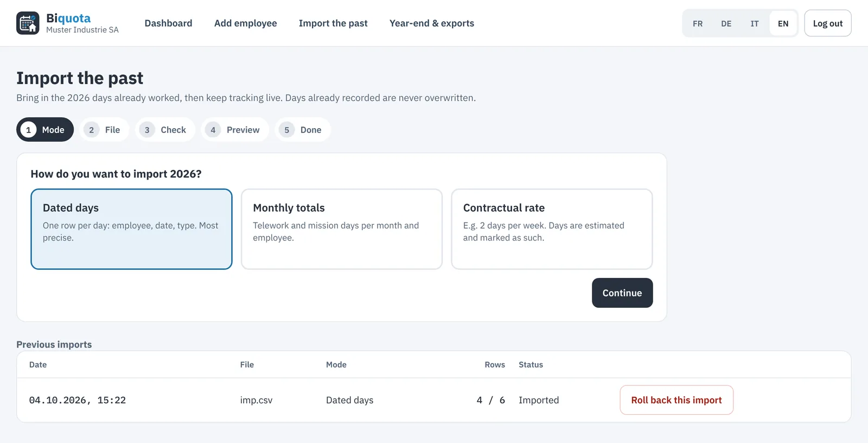Image resolution: width=868 pixels, height=443 pixels.
Task: Click the Imported status text
Action: [539, 400]
